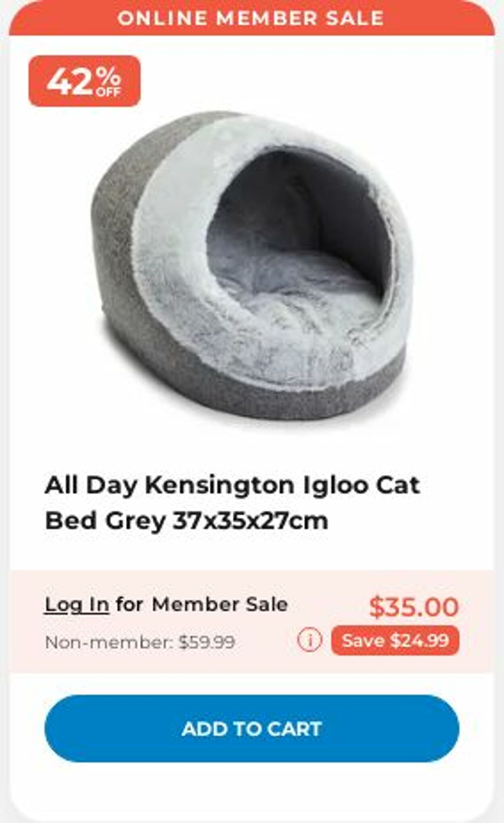Click the ONLINE MEMBER SALE banner
This screenshot has width=504, height=823.
tap(252, 18)
